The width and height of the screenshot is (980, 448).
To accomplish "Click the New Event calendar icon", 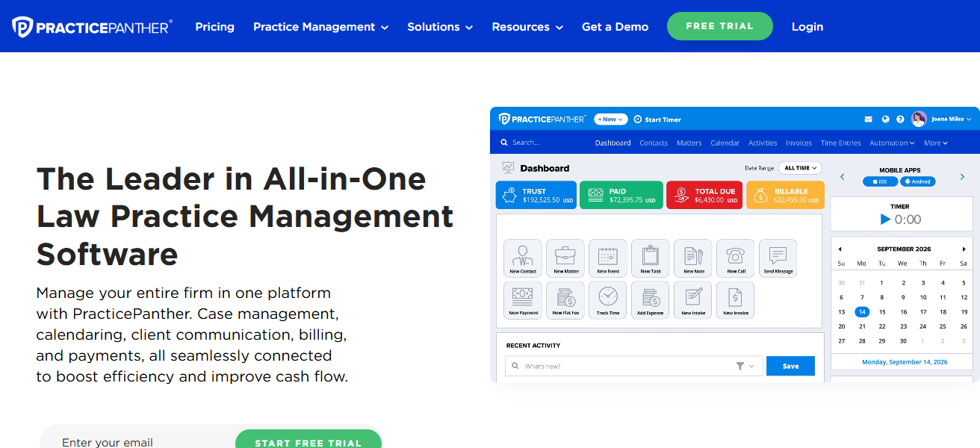I will pyautogui.click(x=608, y=258).
